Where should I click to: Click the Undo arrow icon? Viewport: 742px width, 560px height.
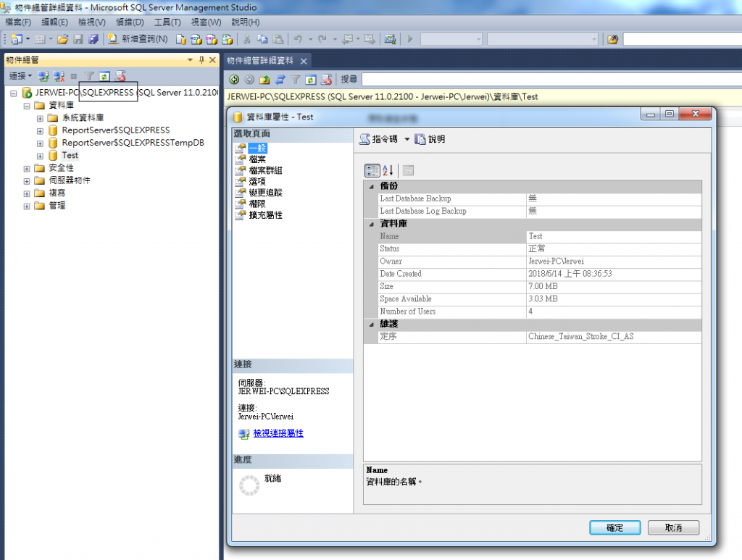tap(298, 39)
